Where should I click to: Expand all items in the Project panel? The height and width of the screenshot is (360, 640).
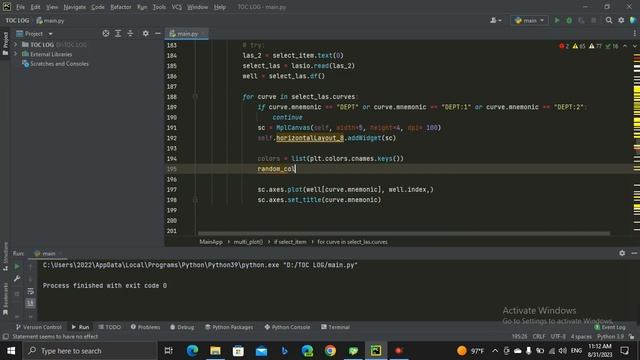point(118,33)
